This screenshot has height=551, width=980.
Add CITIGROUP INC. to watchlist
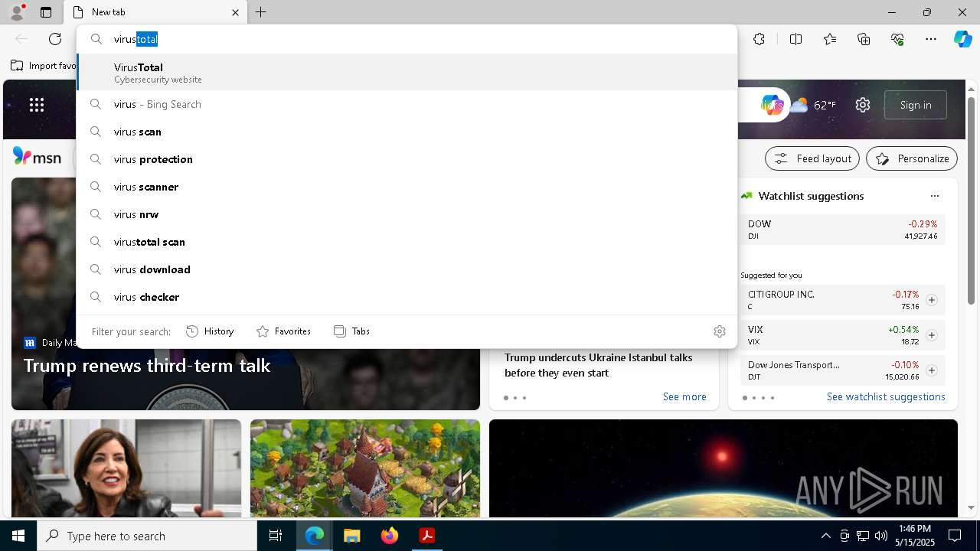click(x=931, y=300)
